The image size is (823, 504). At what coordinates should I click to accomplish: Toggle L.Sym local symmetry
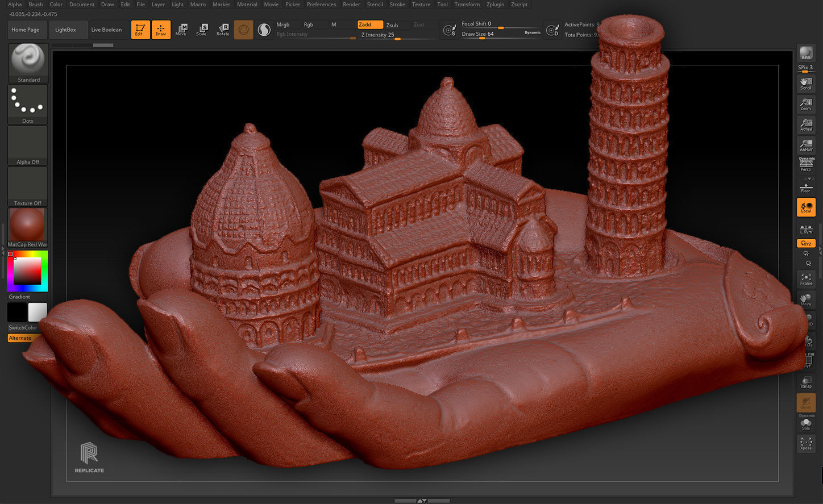tap(806, 228)
